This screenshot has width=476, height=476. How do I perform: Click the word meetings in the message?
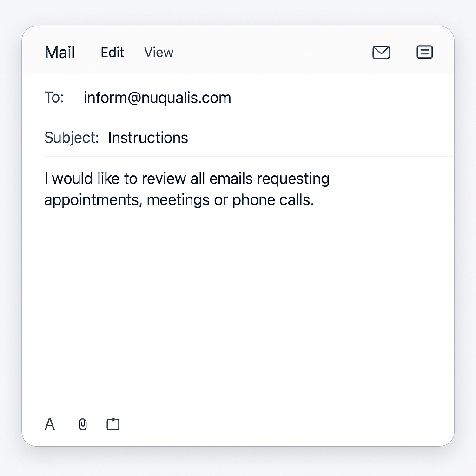tap(178, 200)
